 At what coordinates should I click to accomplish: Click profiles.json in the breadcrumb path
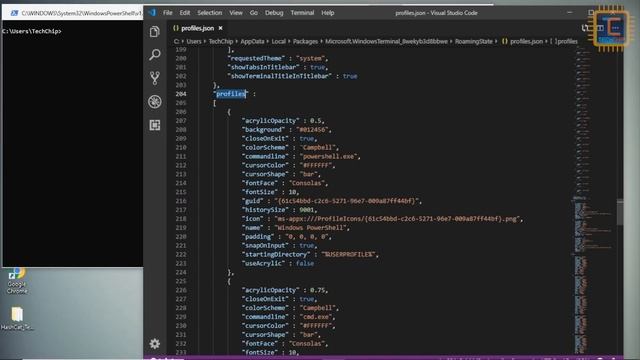pos(527,41)
